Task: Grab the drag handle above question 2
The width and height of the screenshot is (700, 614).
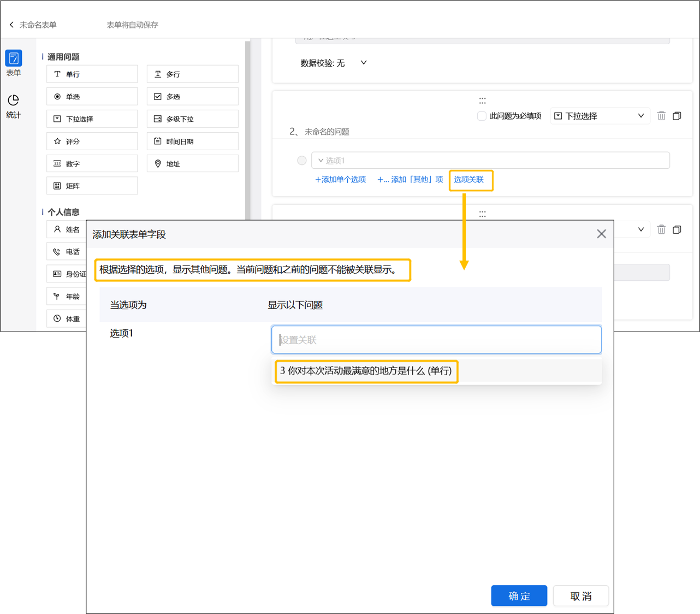Action: tap(482, 101)
